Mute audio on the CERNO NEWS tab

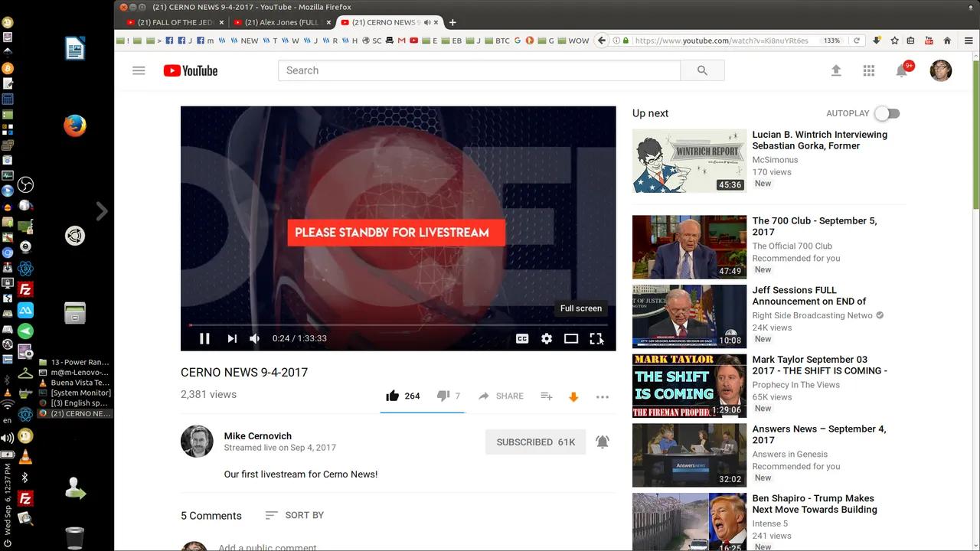tap(427, 22)
